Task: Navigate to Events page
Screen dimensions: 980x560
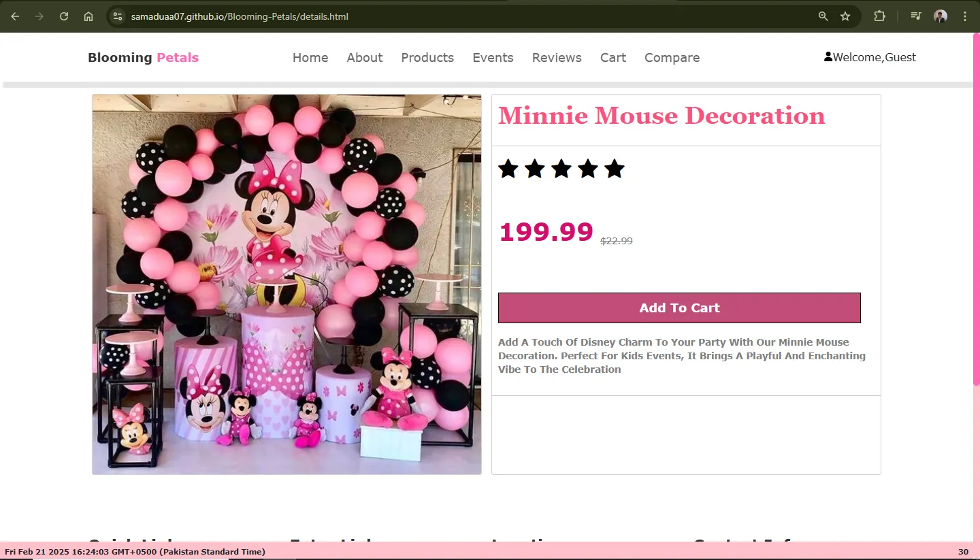Action: click(x=493, y=58)
